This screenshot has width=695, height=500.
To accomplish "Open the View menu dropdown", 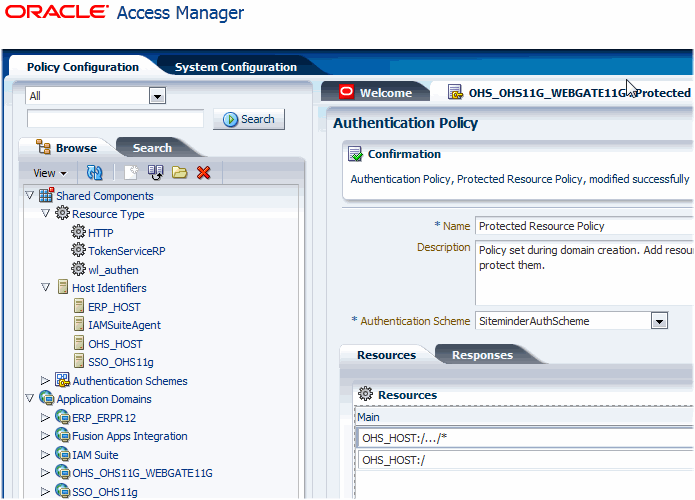I will (x=50, y=173).
